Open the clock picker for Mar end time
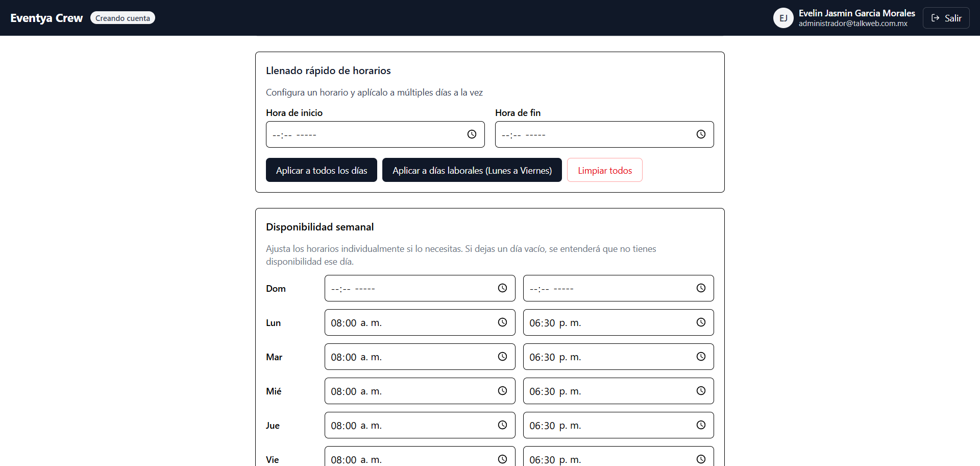Screen dimensions: 980x466 coord(701,357)
